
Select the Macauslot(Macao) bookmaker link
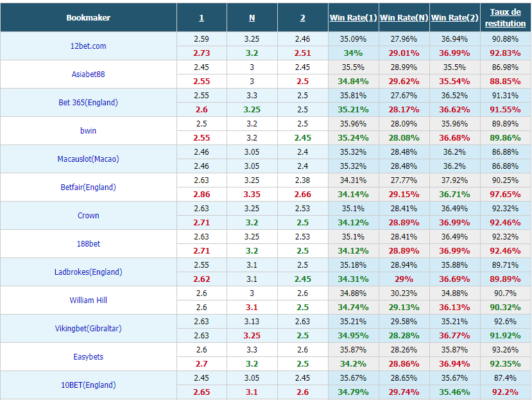(88, 159)
